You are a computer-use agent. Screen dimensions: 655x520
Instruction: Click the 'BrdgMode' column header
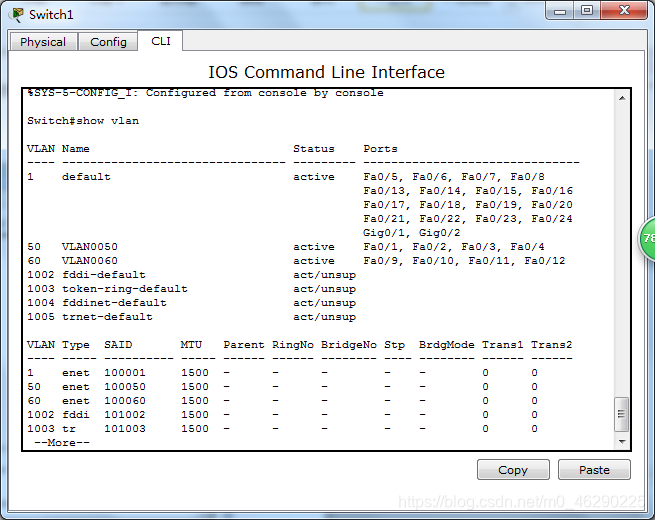[x=447, y=345]
